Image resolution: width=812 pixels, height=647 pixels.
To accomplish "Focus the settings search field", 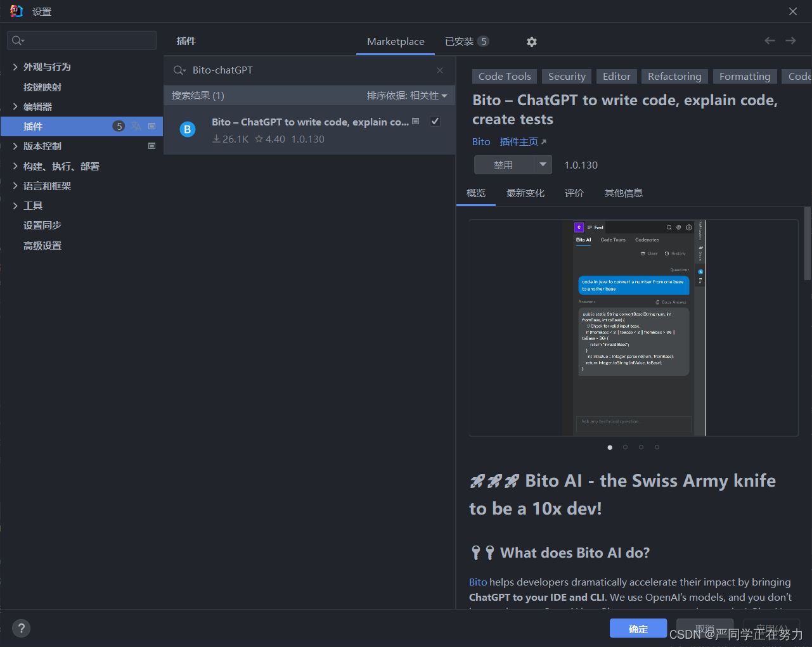I will 82,41.
